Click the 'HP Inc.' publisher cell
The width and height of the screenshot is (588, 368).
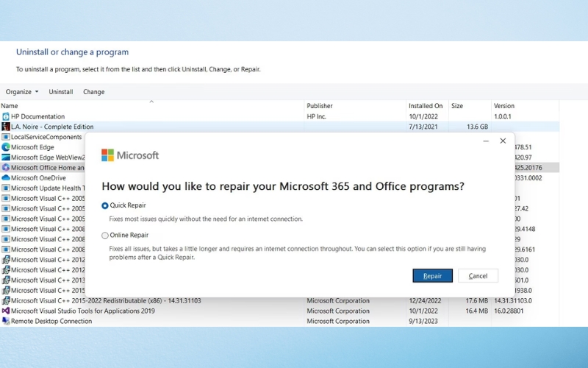pyautogui.click(x=316, y=116)
